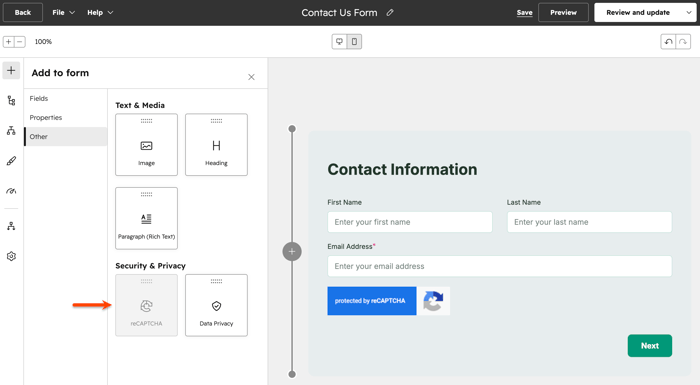Select the Heading element card
Image resolution: width=700 pixels, height=385 pixels.
tap(217, 145)
